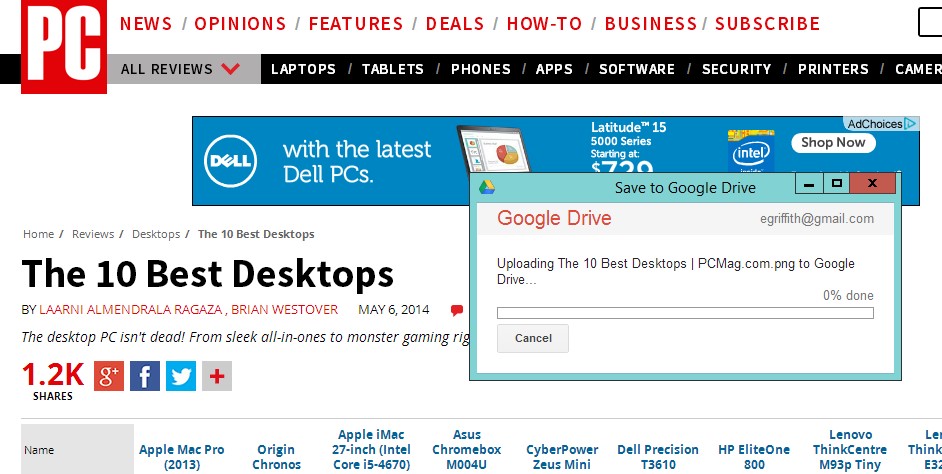Open article comments bubble icon
The width and height of the screenshot is (942, 474).
pyautogui.click(x=457, y=310)
